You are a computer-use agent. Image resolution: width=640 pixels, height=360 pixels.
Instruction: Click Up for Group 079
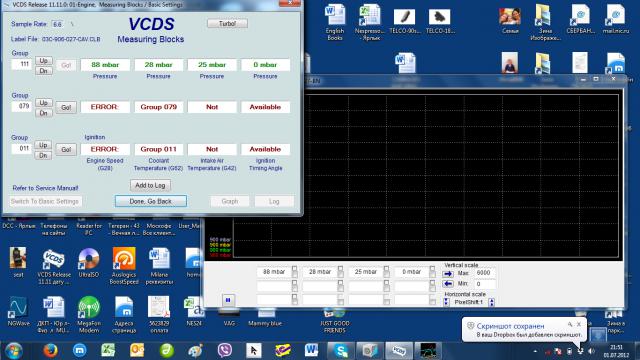coord(44,103)
